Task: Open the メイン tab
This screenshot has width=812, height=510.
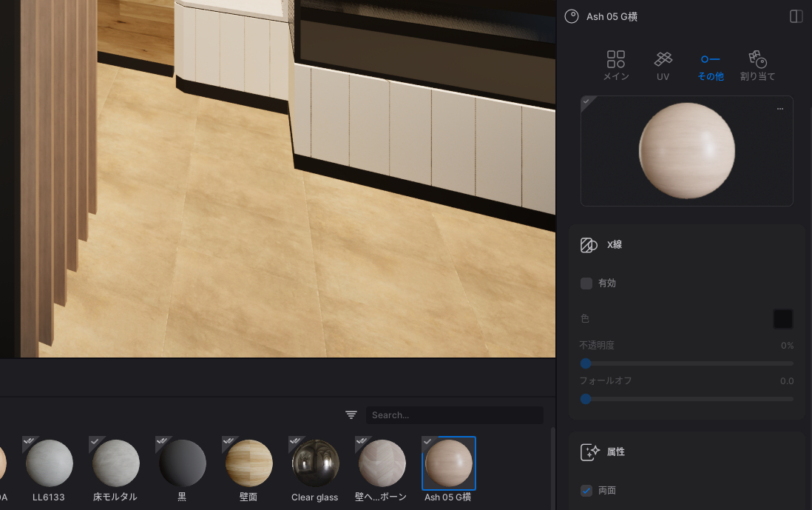Action: [x=616, y=66]
